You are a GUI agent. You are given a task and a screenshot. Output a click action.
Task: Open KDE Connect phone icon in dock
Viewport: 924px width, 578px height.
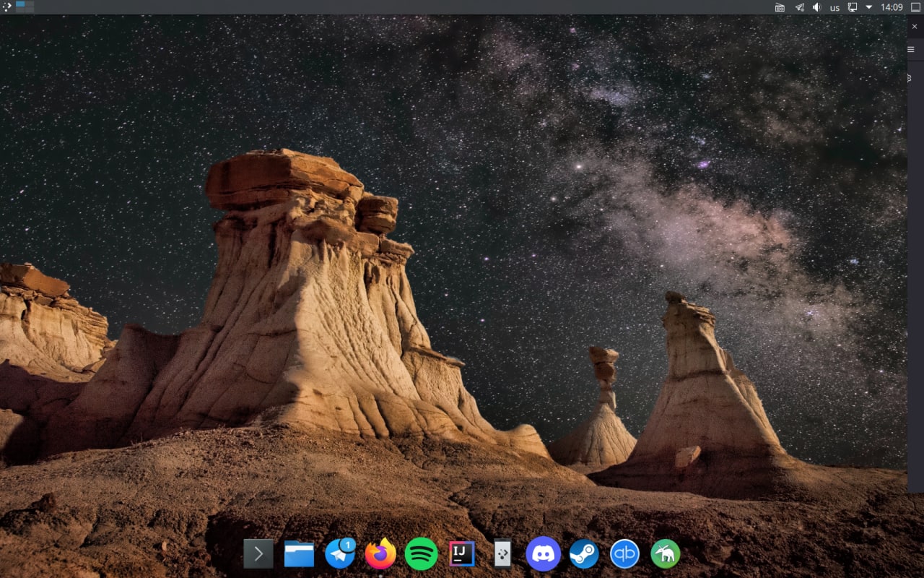point(502,554)
